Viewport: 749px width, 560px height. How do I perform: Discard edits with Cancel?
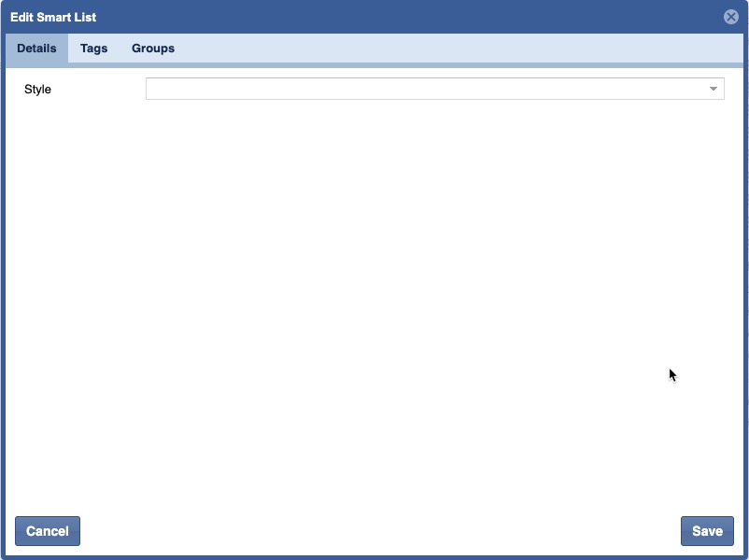coord(48,531)
